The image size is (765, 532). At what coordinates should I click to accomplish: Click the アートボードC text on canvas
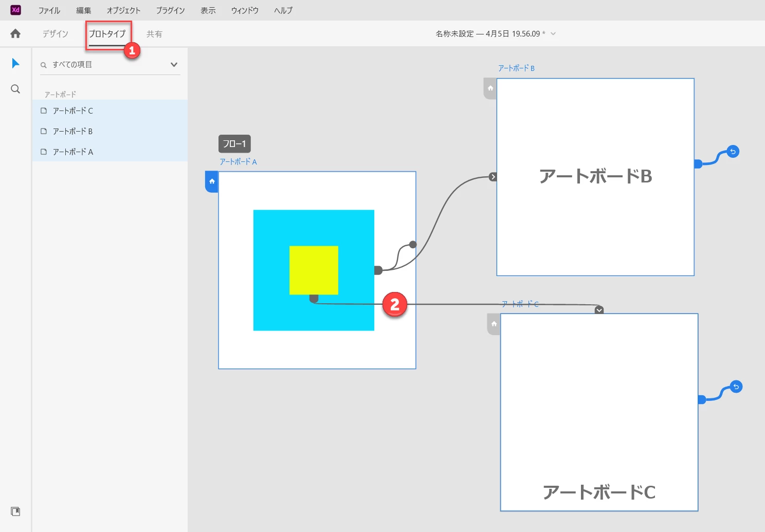pos(599,492)
